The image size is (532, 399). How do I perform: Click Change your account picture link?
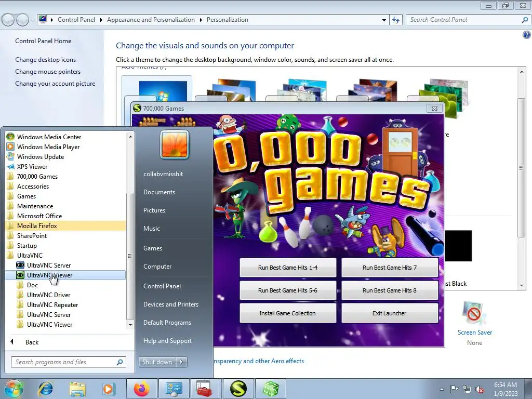(55, 84)
